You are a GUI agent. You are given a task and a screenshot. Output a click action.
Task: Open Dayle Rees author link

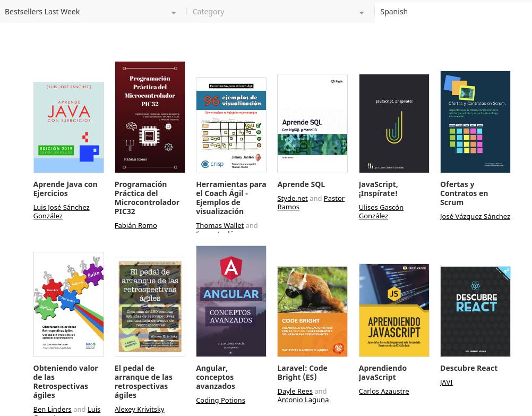pyautogui.click(x=295, y=391)
